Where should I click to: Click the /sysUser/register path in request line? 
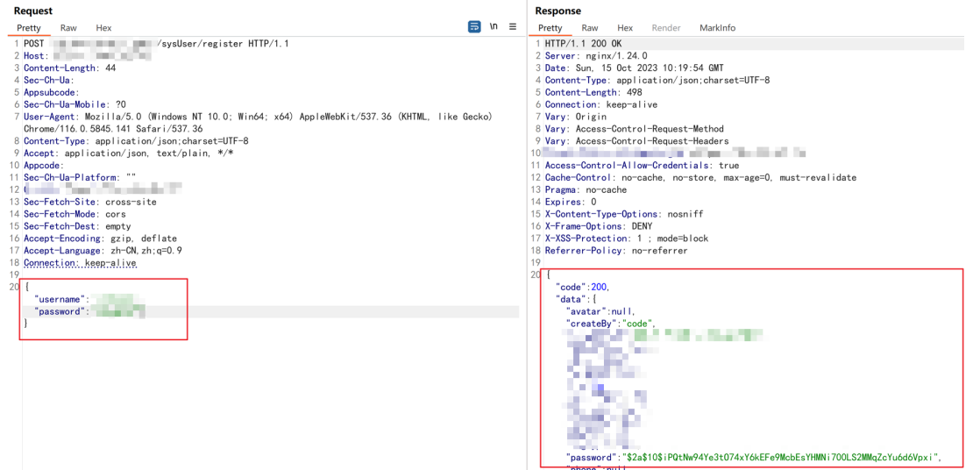tap(200, 44)
